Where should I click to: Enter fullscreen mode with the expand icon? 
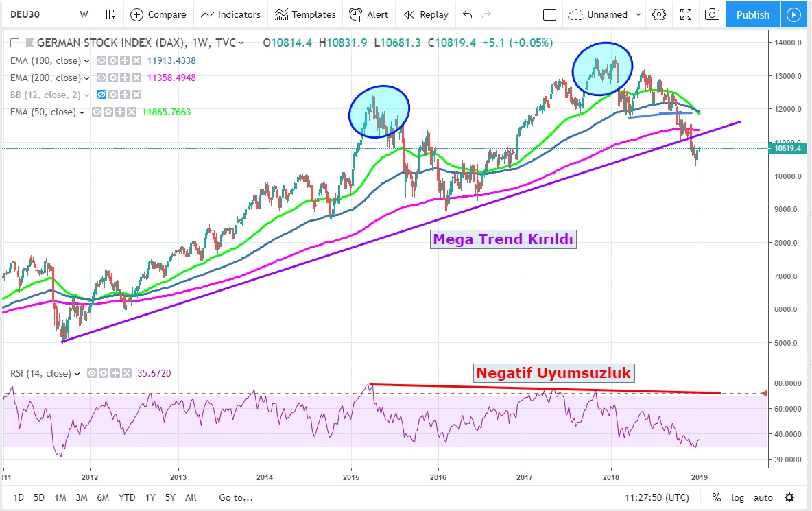click(685, 14)
